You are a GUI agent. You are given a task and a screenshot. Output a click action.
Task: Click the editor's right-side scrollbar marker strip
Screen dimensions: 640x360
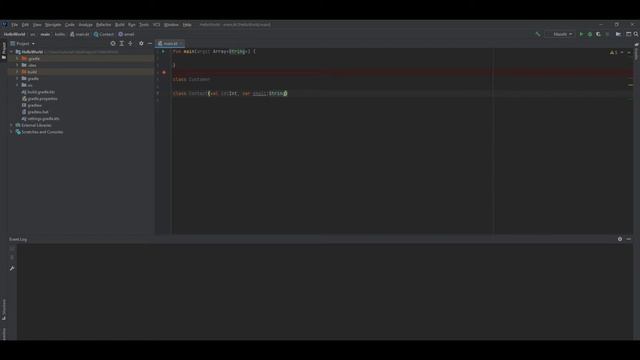tap(631, 141)
